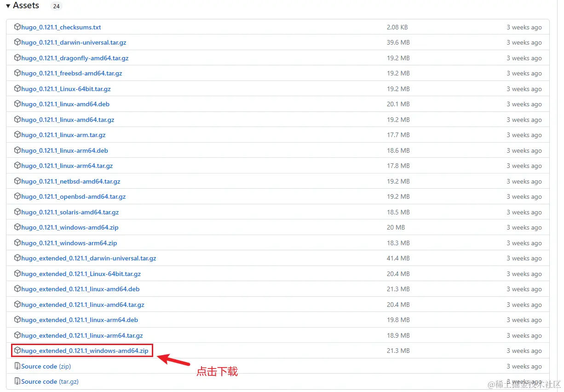This screenshot has width=564, height=392.
Task: Click package icon of hugo_0.121.1_darwin-universal.tar.gz
Action: click(17, 42)
